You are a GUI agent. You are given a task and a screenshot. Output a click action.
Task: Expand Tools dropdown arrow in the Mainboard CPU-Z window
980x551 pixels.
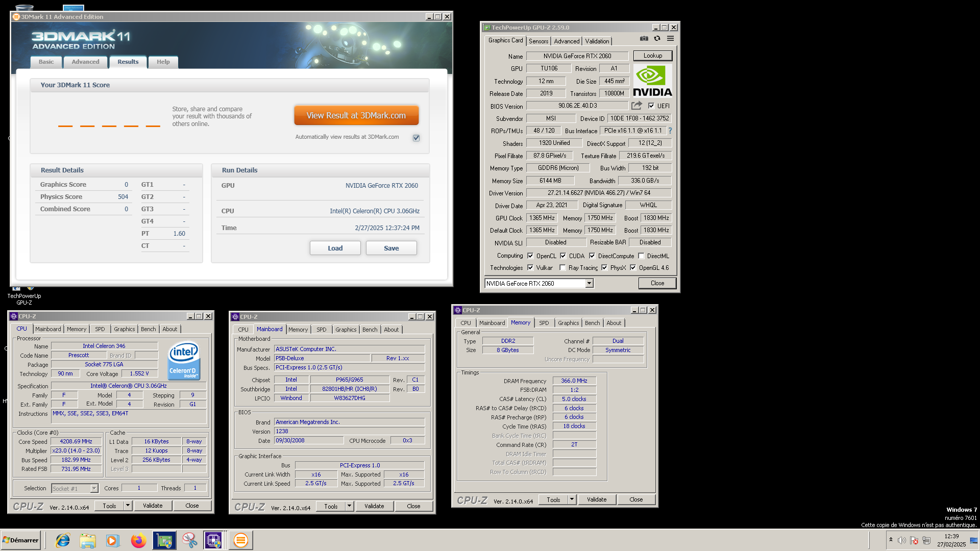coord(349,506)
